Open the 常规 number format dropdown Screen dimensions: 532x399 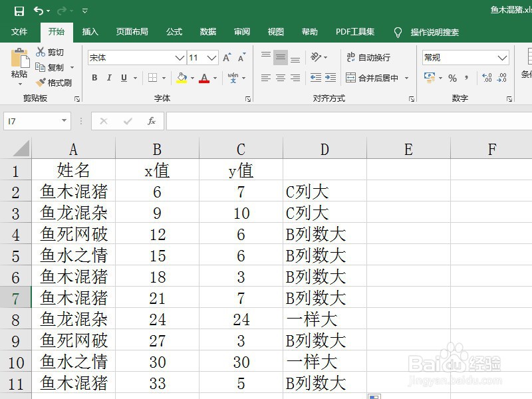click(x=501, y=57)
